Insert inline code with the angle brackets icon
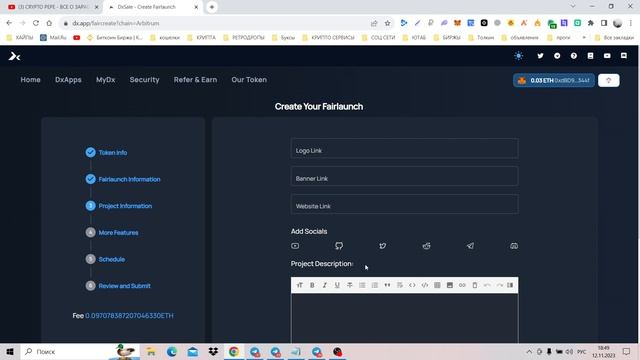This screenshot has height=360, width=640. click(x=412, y=285)
